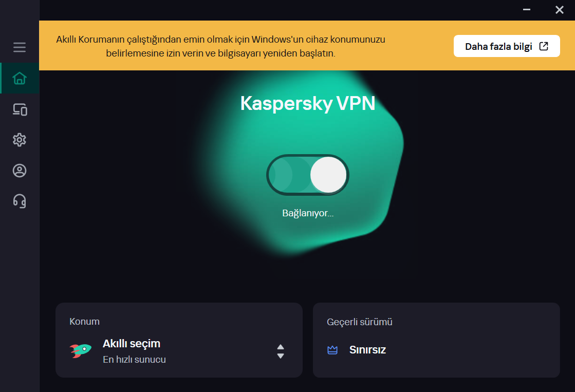The image size is (575, 392).
Task: Select the Akıllı seçim location text
Action: 132,343
